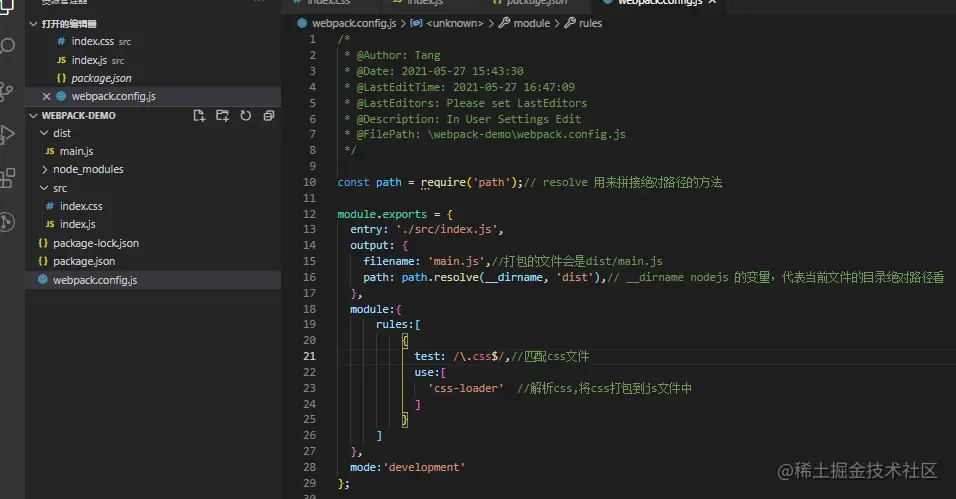956x499 pixels.
Task: Open the Source Control view icon
Action: tap(5, 91)
